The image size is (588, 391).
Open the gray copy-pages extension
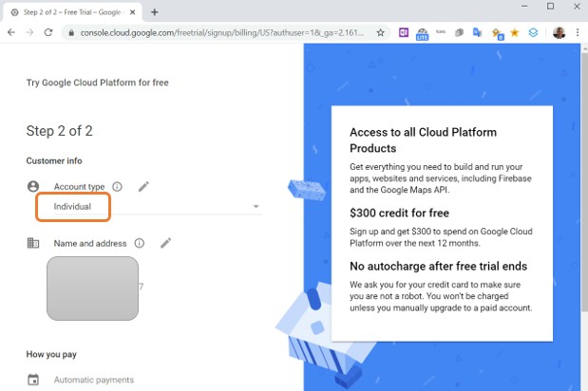(x=459, y=32)
